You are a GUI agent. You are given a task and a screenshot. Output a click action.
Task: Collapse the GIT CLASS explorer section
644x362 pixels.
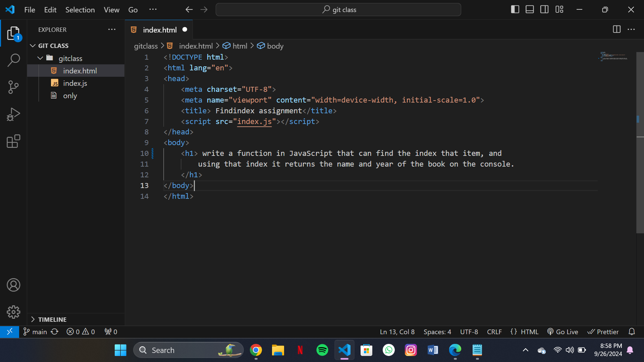[32, 46]
